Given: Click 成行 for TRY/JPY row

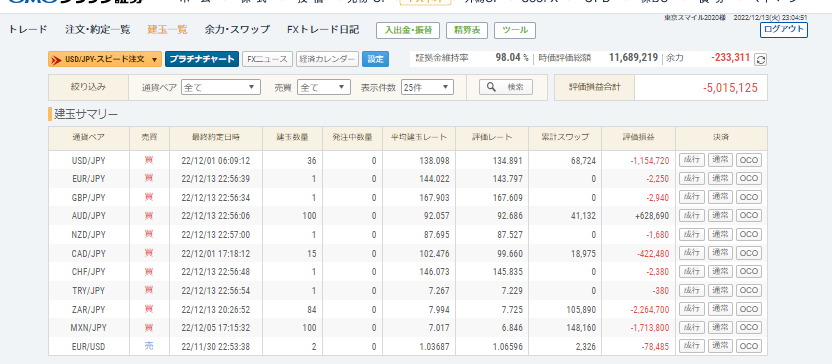Looking at the screenshot, I should tap(692, 290).
